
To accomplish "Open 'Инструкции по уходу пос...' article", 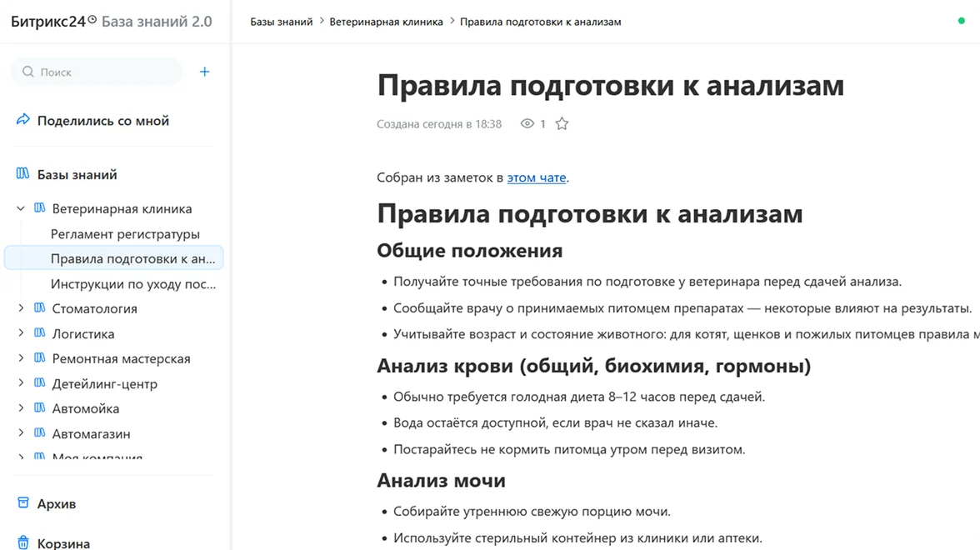I will click(x=133, y=283).
